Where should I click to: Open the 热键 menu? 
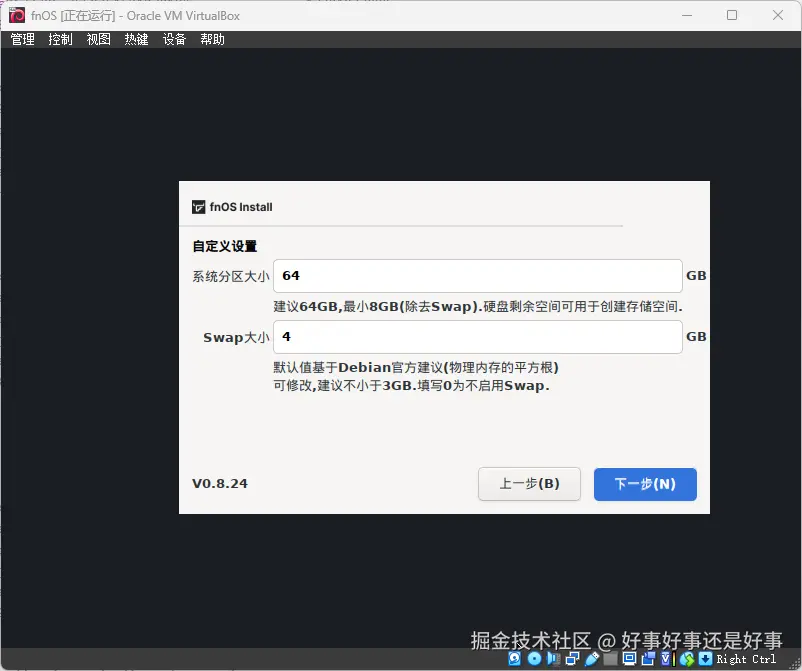[137, 39]
